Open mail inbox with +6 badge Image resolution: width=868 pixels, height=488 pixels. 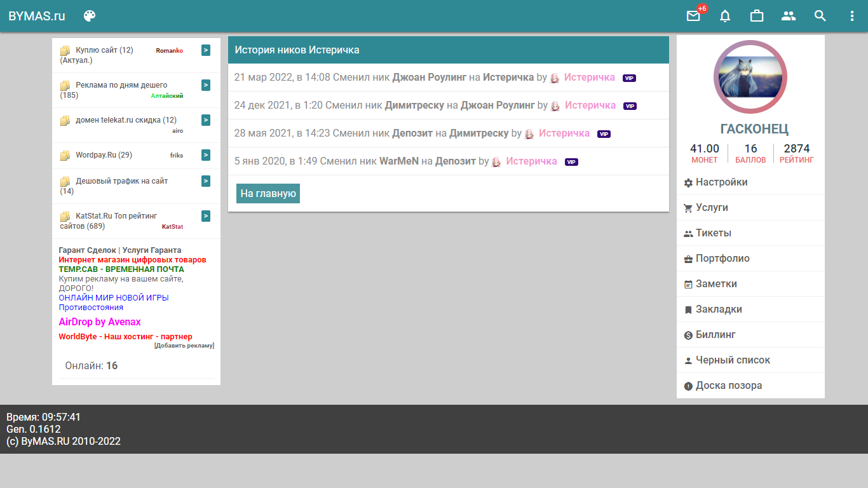(x=693, y=16)
